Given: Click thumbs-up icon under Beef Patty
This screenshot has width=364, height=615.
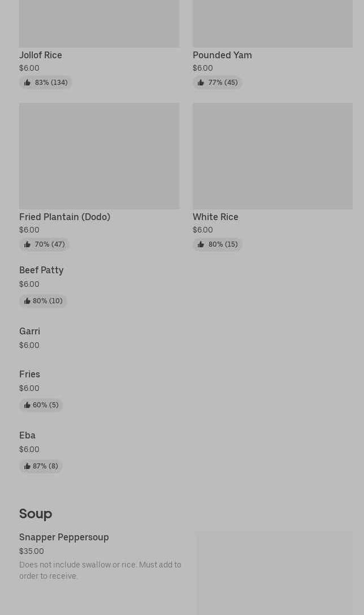Looking at the screenshot, I should click(27, 302).
